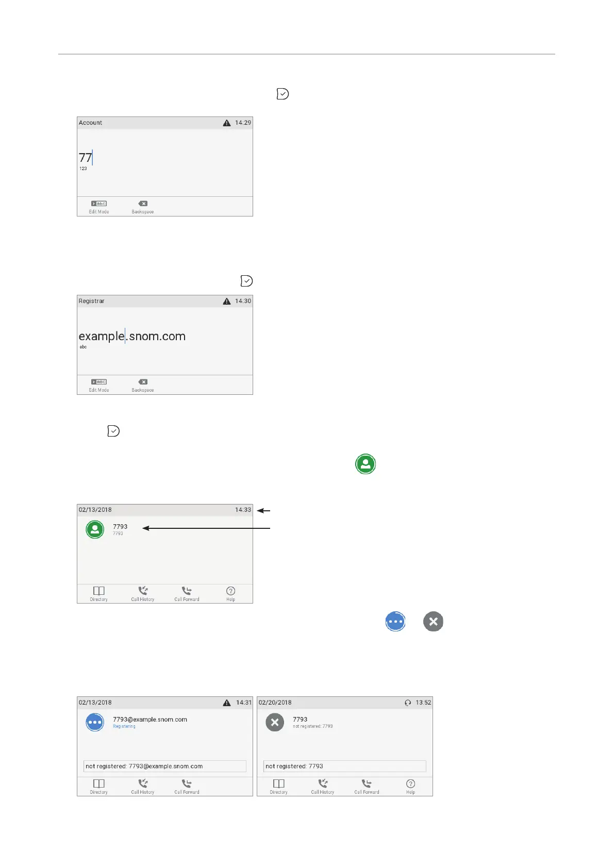The width and height of the screenshot is (614, 868).
Task: Open Call Forward on the 14:33 screen
Action: [187, 593]
